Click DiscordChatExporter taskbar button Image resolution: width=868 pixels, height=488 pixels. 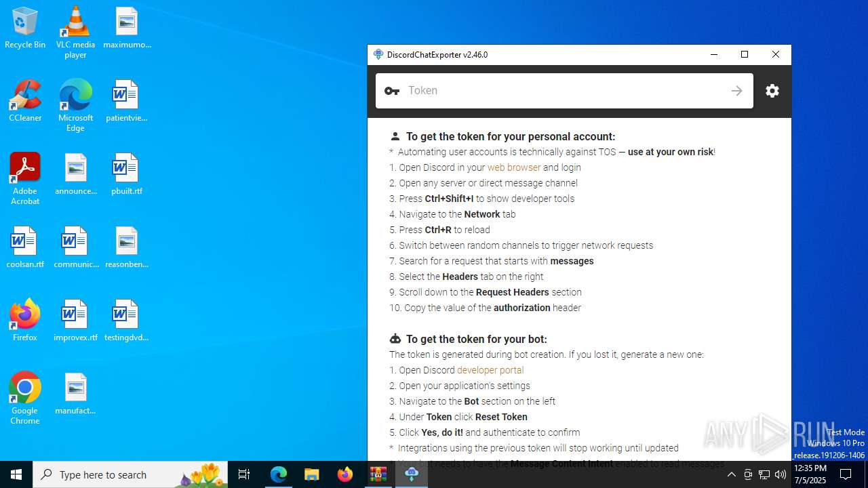point(412,474)
